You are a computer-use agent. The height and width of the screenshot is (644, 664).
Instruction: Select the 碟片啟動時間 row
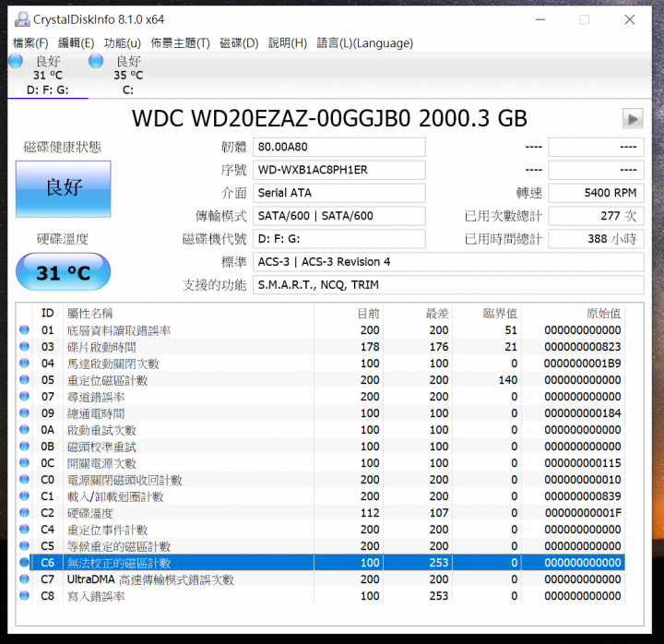[x=321, y=347]
